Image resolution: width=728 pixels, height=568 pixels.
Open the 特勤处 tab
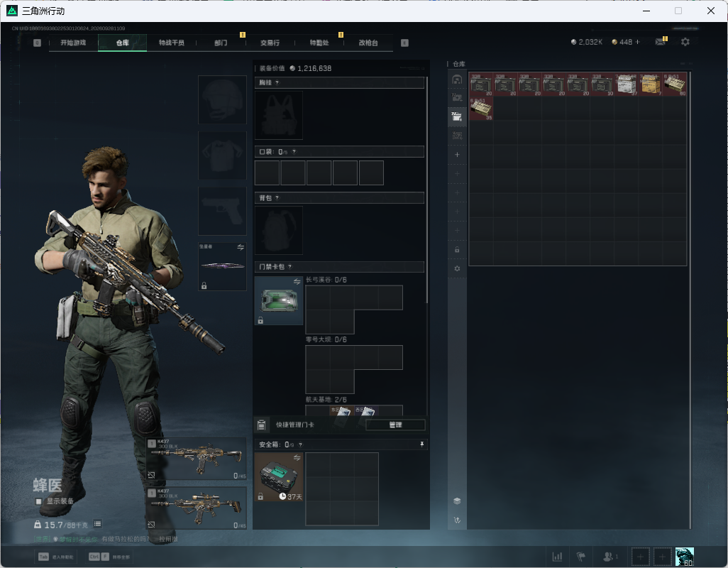(x=319, y=43)
